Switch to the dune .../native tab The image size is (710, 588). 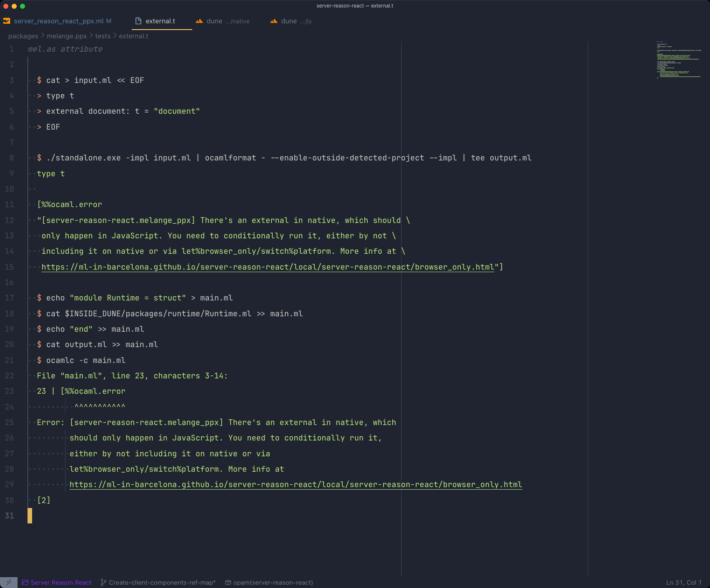coord(228,21)
